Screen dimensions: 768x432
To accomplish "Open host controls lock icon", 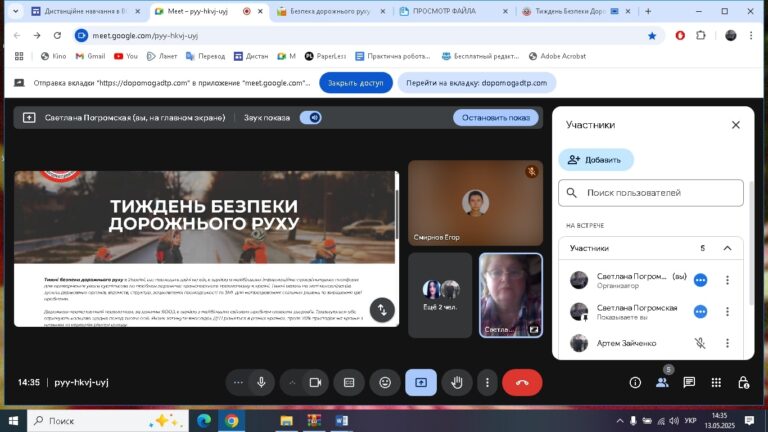I will pos(743,383).
